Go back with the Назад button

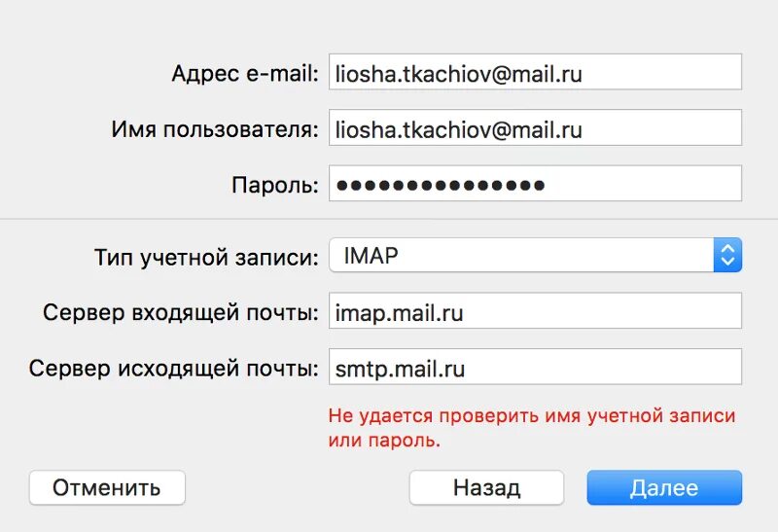pyautogui.click(x=487, y=488)
